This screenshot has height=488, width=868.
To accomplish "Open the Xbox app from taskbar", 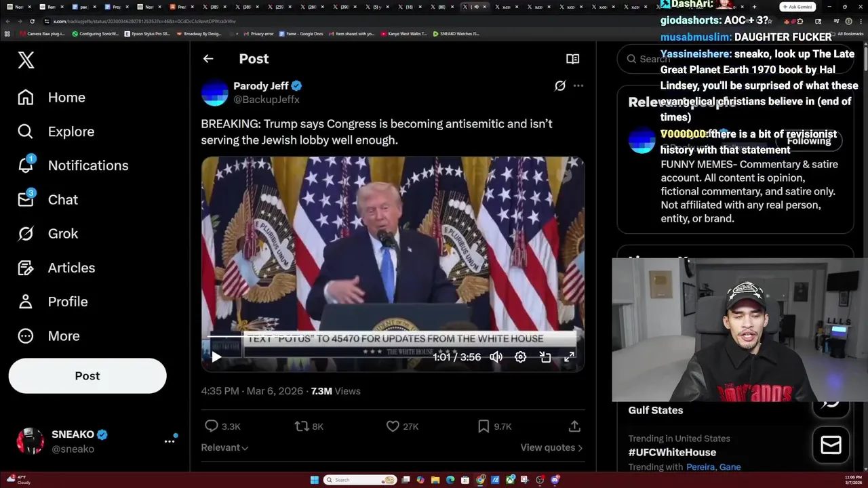I will pos(510,480).
